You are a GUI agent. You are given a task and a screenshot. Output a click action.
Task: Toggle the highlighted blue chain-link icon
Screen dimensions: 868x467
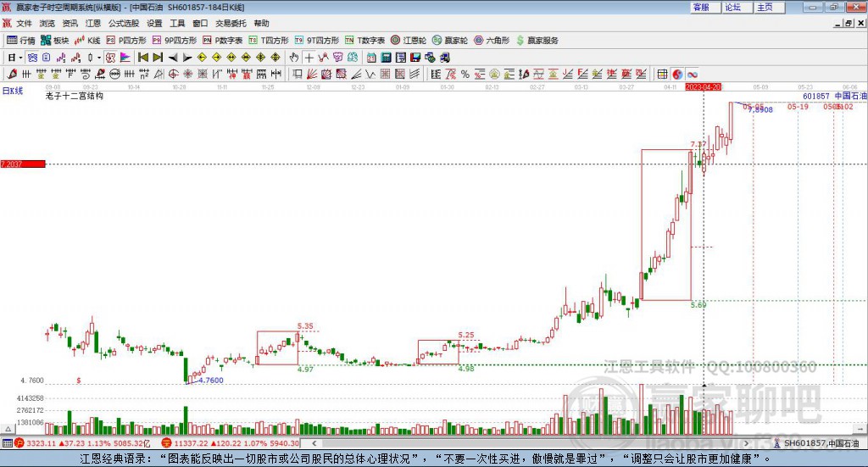tap(33, 58)
